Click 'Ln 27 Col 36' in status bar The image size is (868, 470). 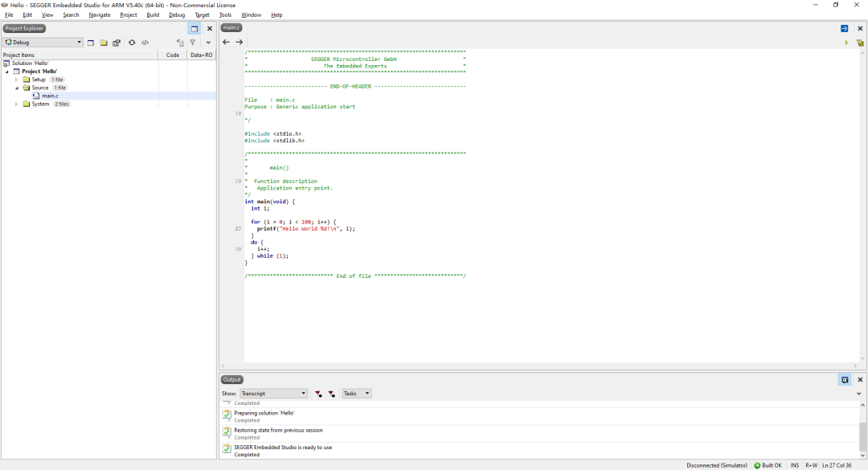(837, 465)
